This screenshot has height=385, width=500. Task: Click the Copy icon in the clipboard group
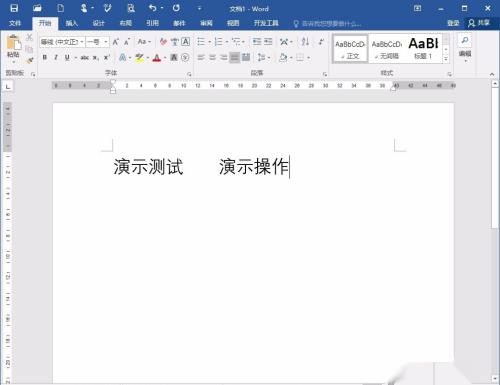[29, 49]
